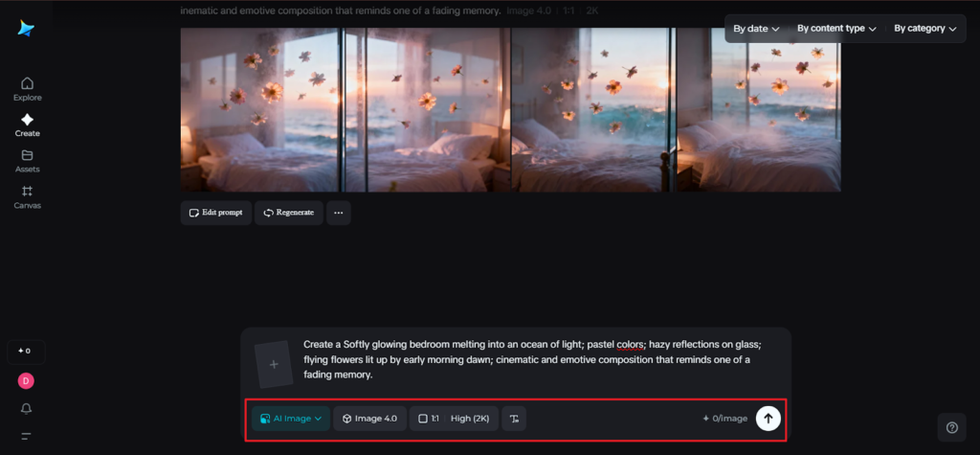This screenshot has width=980, height=455.
Task: Open the Assets folder
Action: click(27, 160)
